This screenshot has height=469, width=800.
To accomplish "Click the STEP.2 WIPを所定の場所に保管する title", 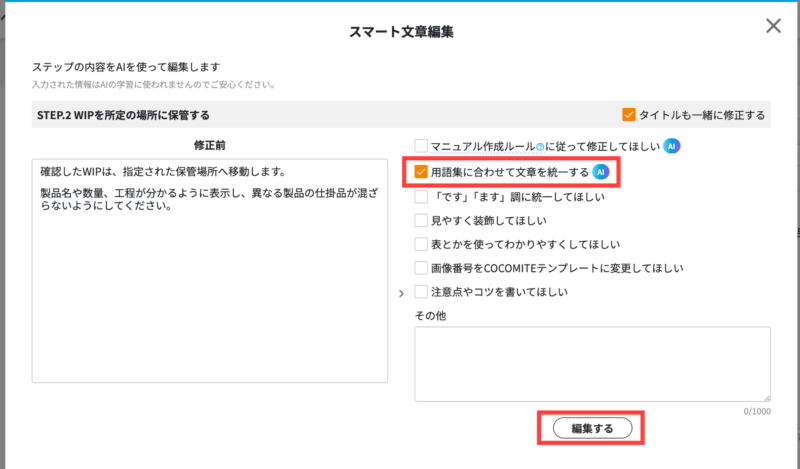I will (x=123, y=115).
